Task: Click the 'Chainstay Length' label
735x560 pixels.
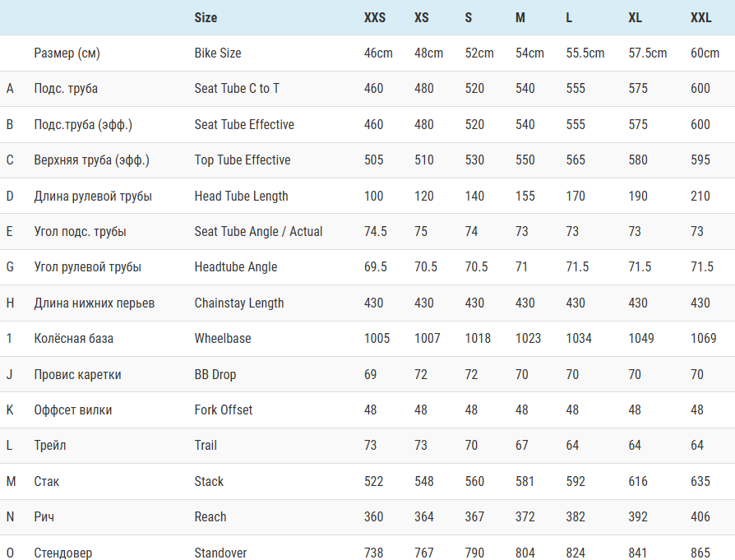Action: click(x=239, y=303)
